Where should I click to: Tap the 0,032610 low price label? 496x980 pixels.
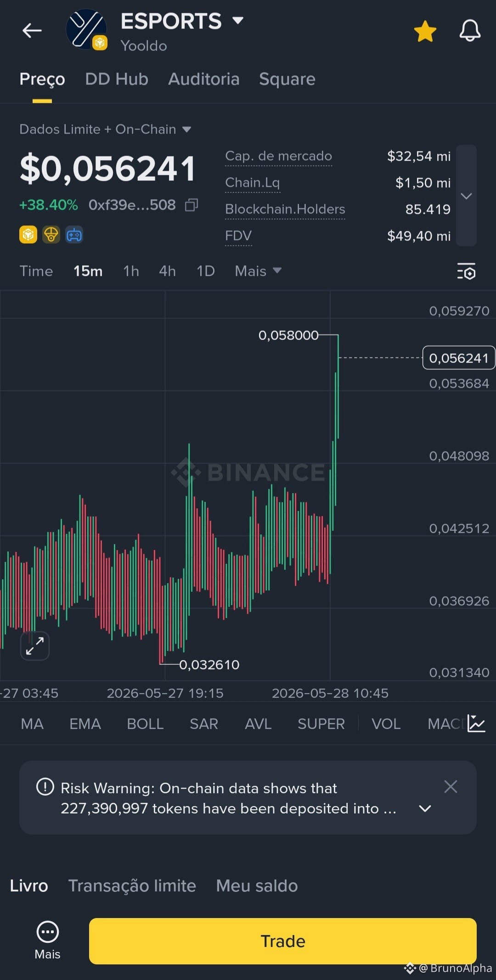[x=209, y=665]
